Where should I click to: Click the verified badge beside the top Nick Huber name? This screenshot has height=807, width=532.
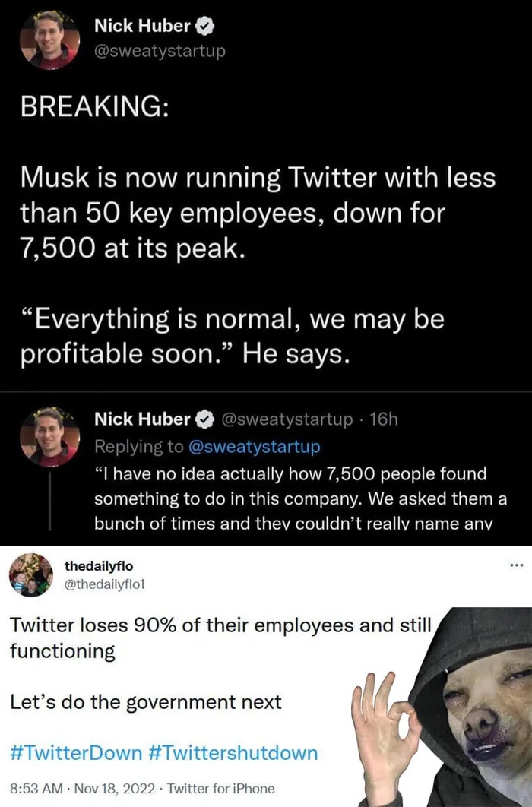click(x=204, y=26)
